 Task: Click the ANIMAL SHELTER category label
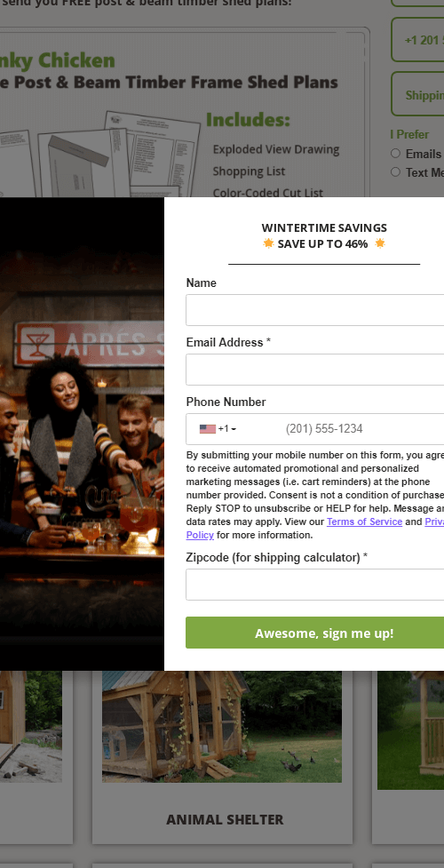225,819
